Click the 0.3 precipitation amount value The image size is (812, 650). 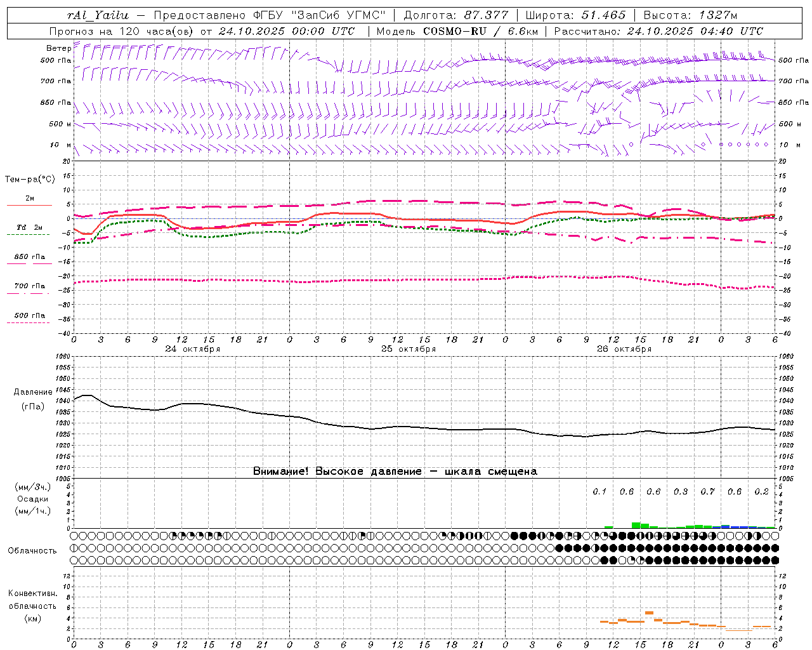(x=681, y=492)
